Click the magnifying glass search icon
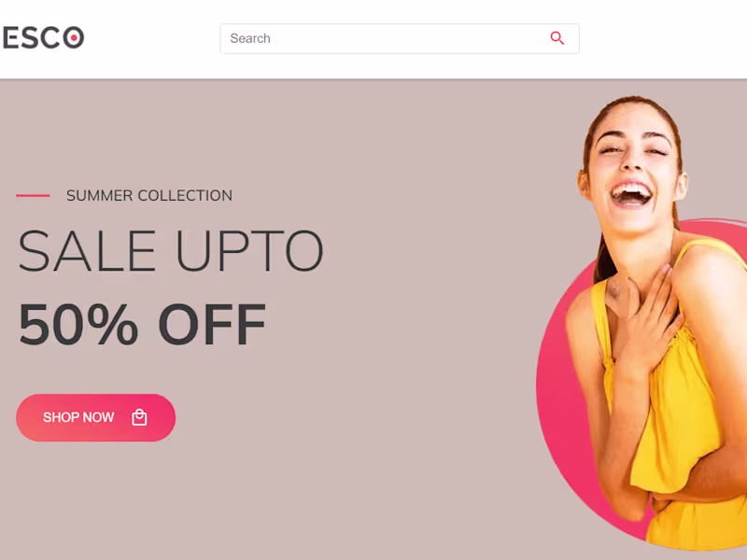 click(x=557, y=38)
